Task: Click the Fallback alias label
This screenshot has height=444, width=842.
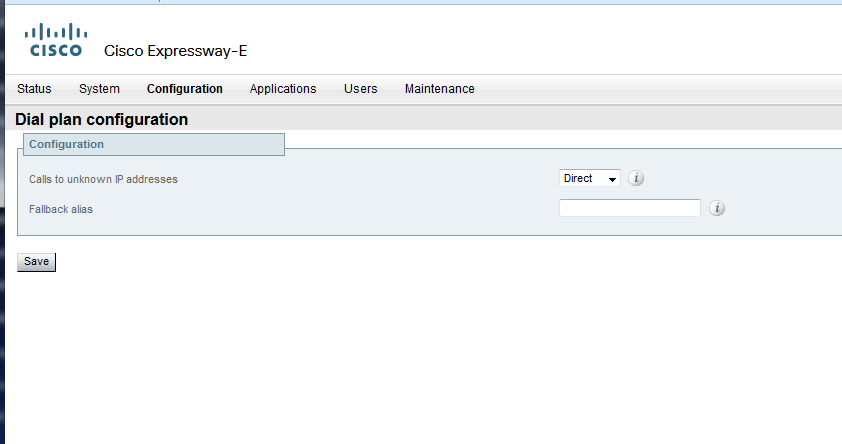Action: click(61, 209)
